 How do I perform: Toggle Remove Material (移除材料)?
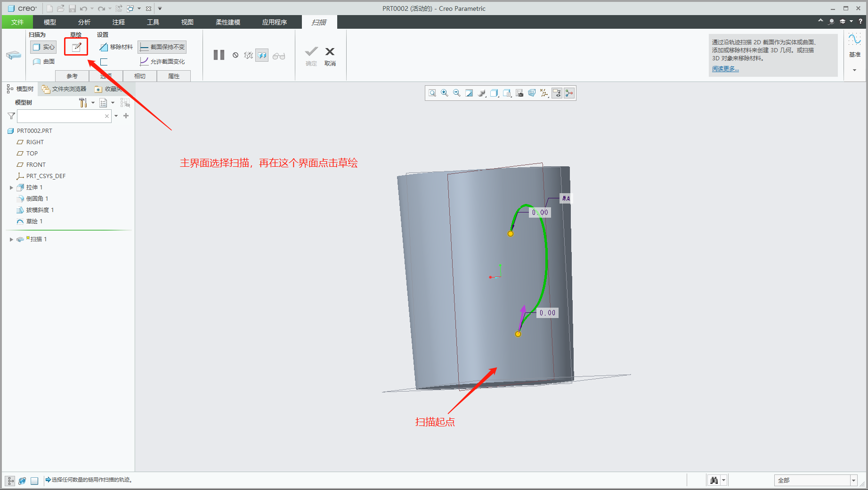pyautogui.click(x=116, y=47)
